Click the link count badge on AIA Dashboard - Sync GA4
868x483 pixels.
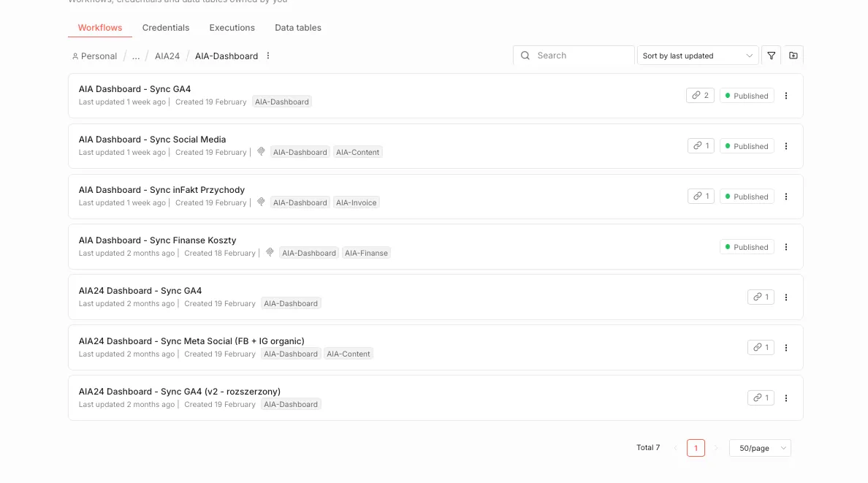(700, 95)
